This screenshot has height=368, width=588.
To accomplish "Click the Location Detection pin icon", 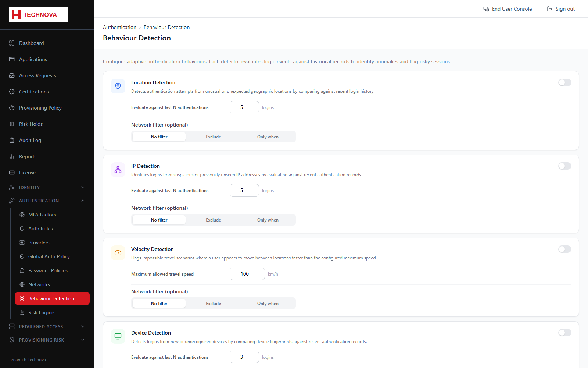I will [118, 86].
